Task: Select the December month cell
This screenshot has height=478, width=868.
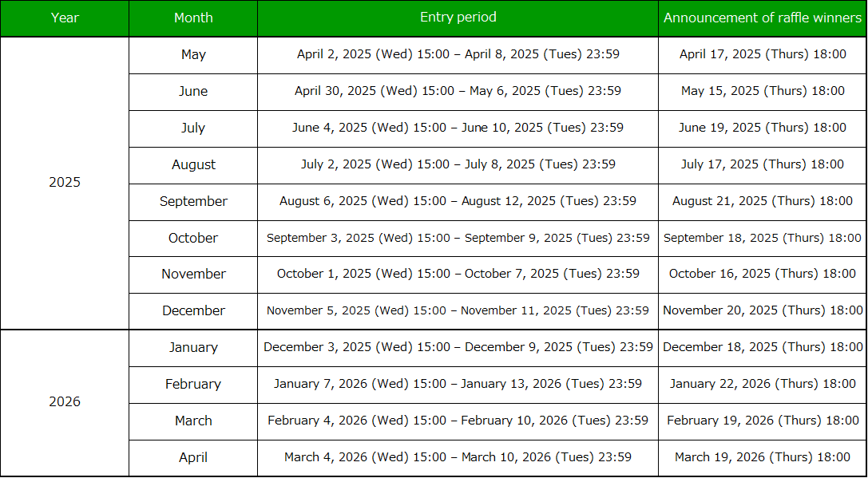Action: click(x=193, y=310)
